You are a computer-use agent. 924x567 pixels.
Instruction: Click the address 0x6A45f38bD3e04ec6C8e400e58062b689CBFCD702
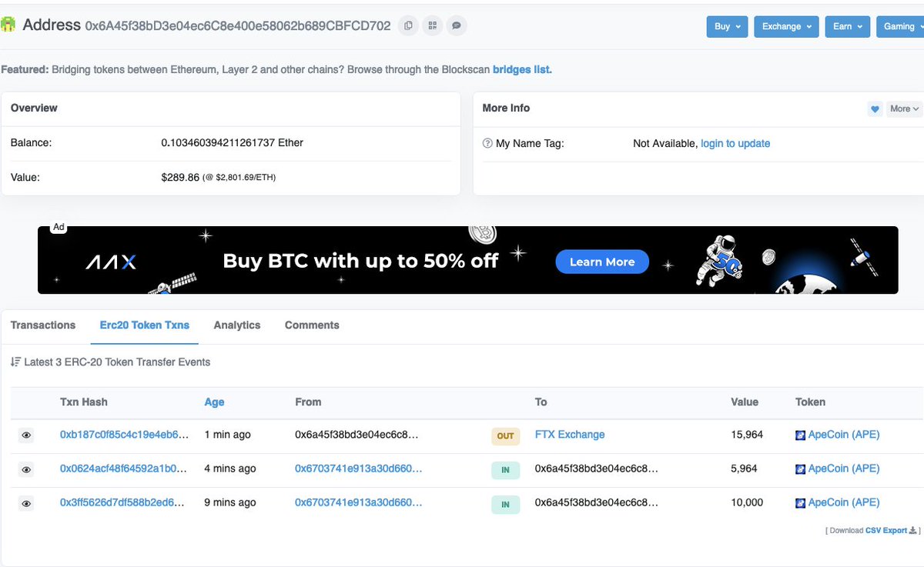[238, 25]
